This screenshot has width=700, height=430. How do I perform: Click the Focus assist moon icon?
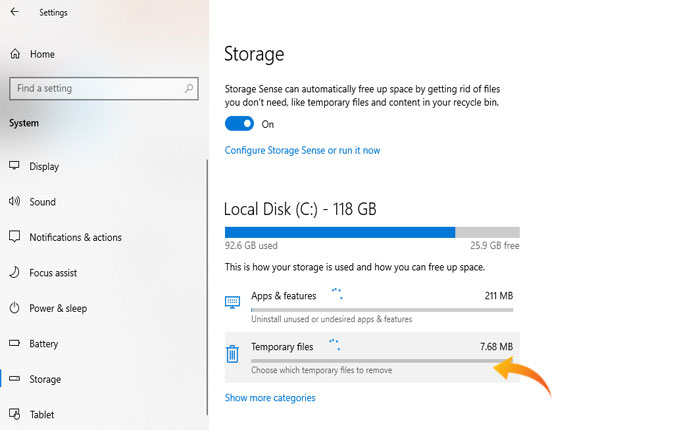click(x=14, y=273)
